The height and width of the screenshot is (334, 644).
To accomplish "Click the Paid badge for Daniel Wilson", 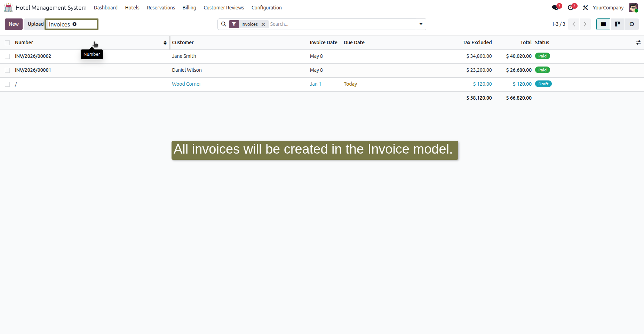I will [542, 70].
